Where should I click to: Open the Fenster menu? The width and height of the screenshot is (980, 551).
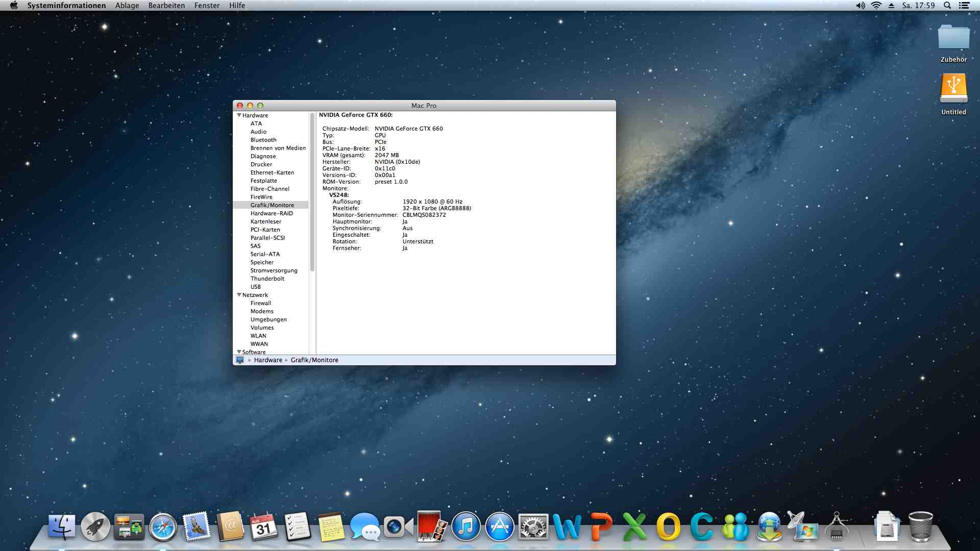coord(207,6)
